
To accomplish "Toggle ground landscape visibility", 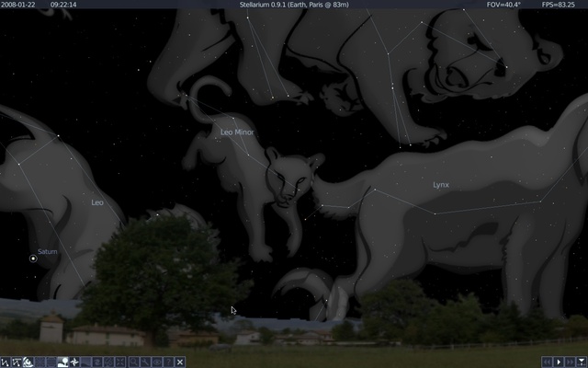I will pos(62,362).
